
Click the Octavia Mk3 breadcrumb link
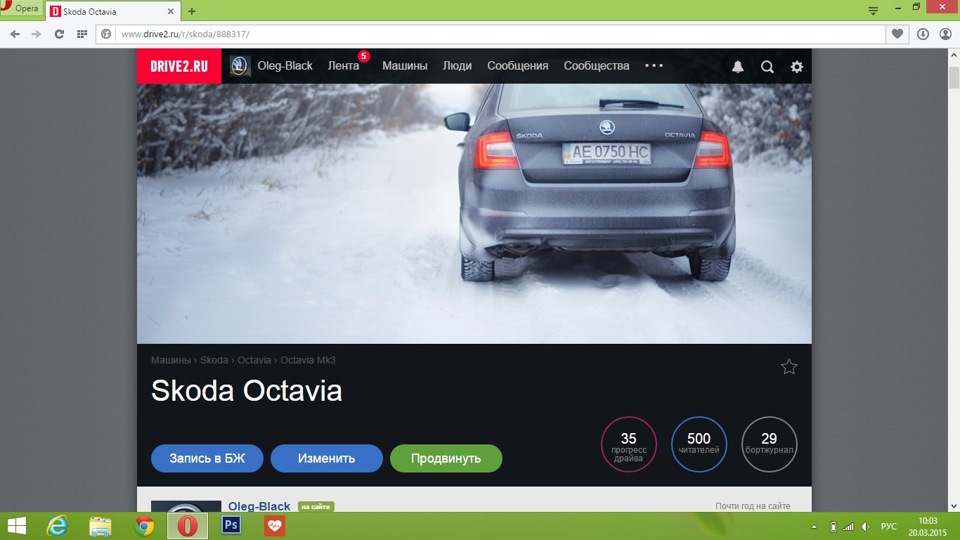(308, 360)
